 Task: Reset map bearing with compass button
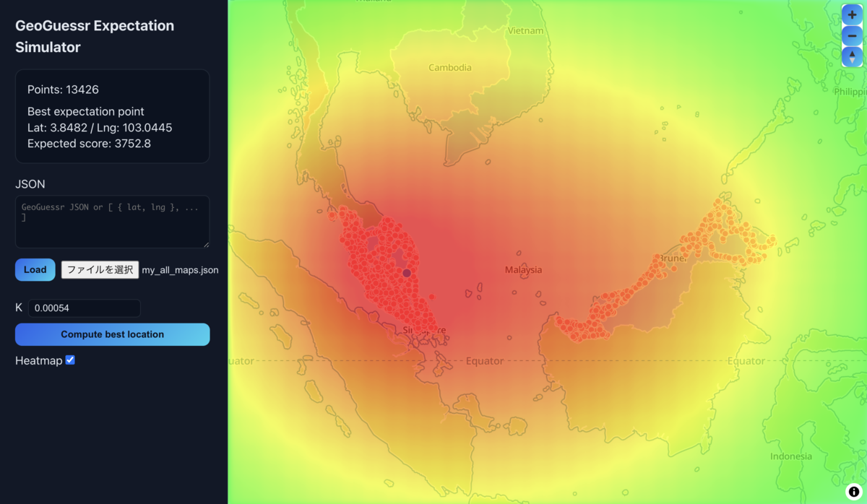852,56
